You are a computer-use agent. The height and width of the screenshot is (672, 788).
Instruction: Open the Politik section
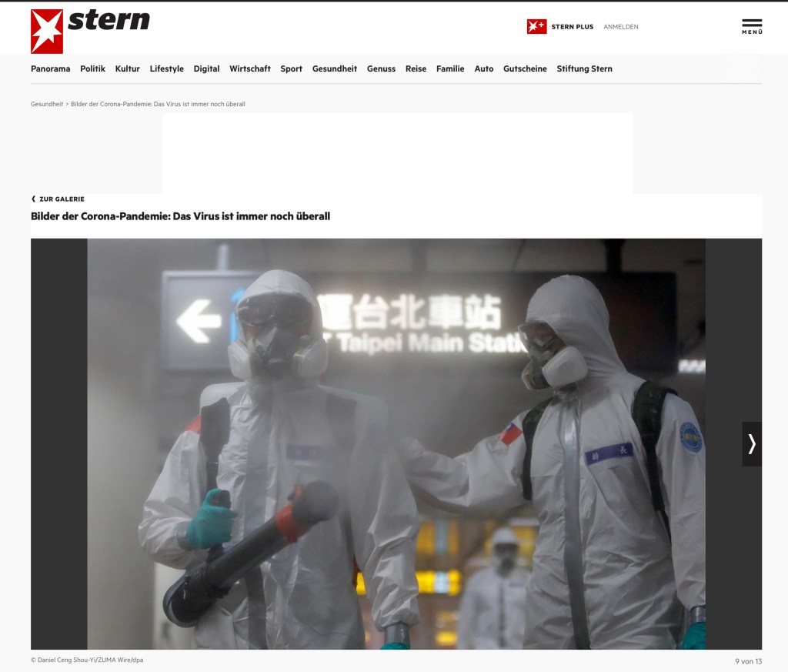[x=92, y=69]
